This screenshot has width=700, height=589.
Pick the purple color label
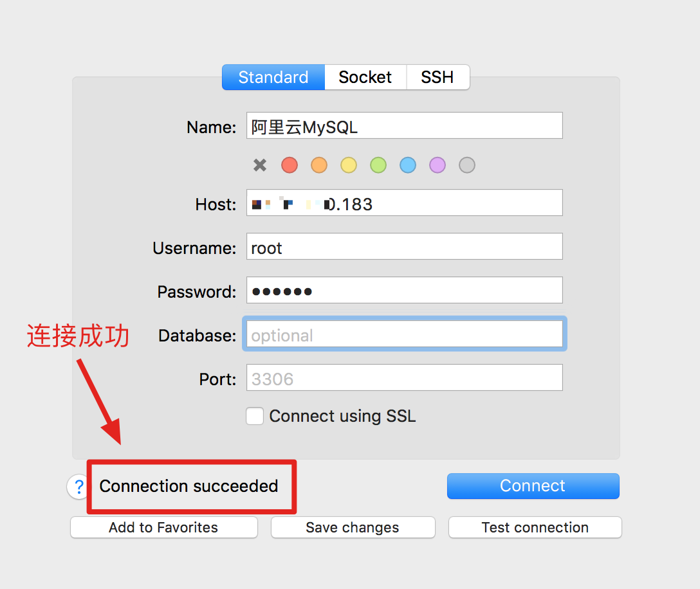438,165
